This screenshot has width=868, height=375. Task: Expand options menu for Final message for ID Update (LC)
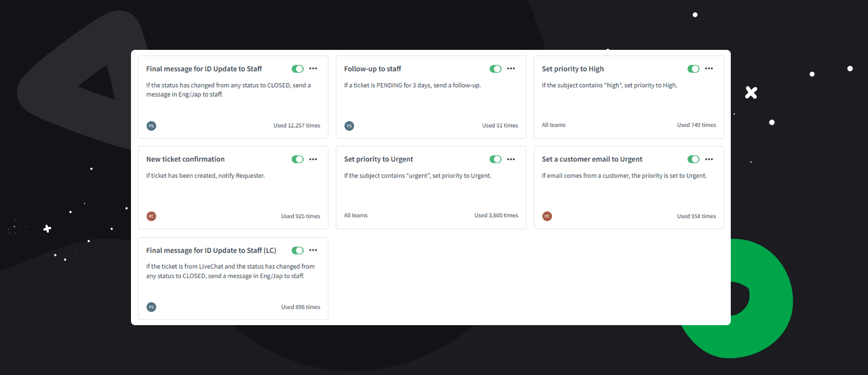point(313,250)
